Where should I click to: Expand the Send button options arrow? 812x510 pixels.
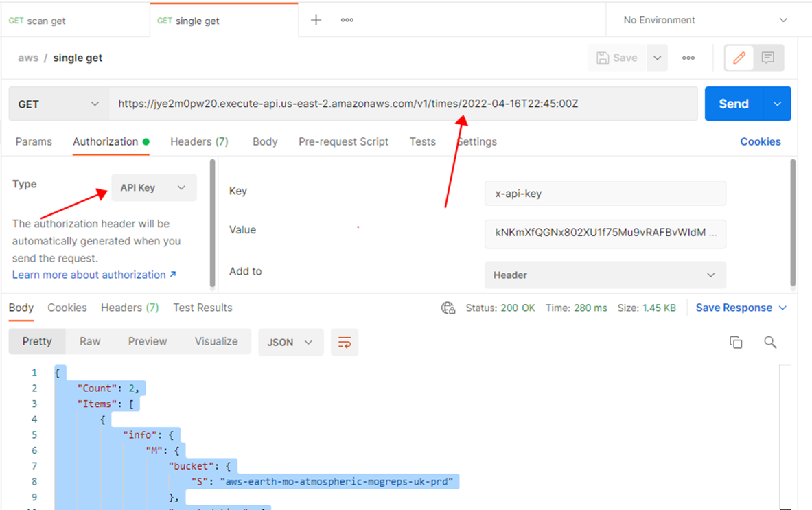click(x=777, y=104)
